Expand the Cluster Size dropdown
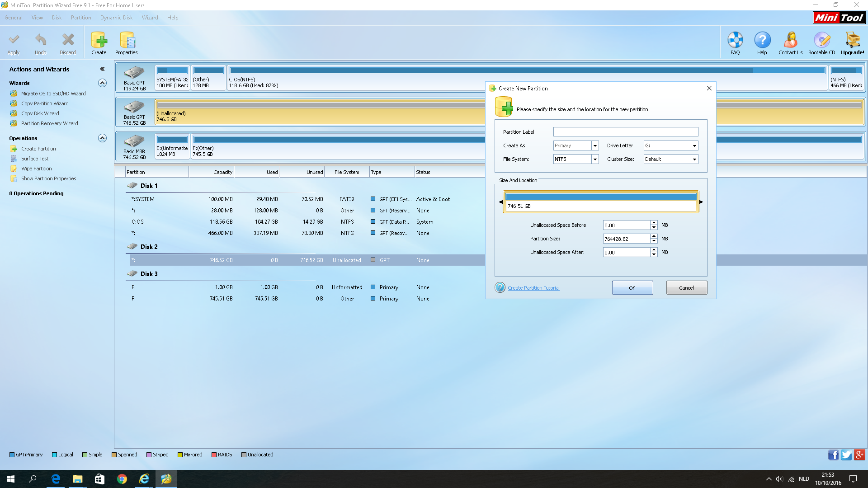The height and width of the screenshot is (488, 868). coord(694,159)
